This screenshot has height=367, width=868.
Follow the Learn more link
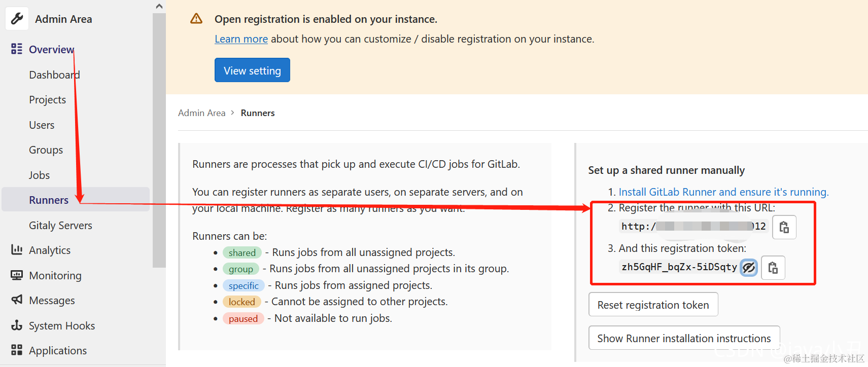point(241,39)
